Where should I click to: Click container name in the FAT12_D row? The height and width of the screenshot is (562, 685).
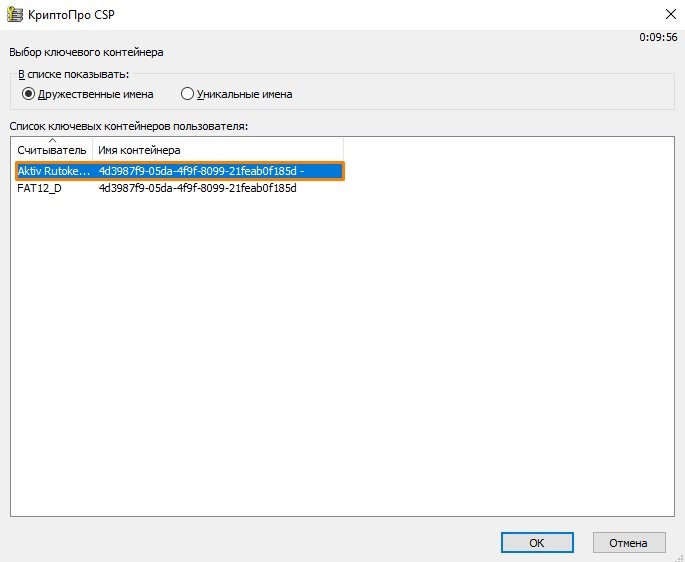point(197,188)
